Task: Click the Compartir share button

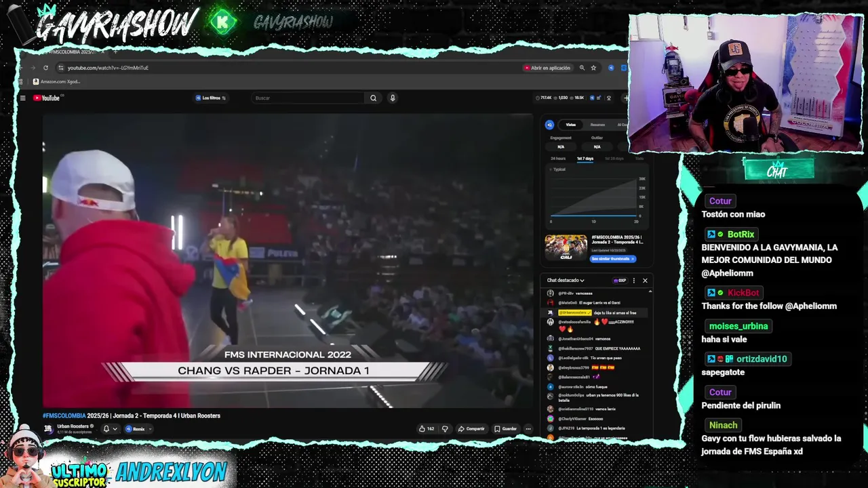Action: click(x=471, y=428)
